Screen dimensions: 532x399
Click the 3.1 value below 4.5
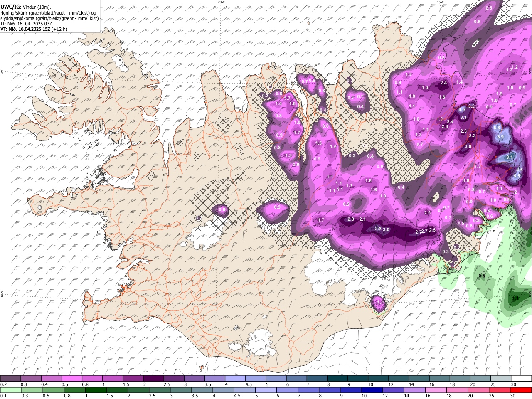click(x=463, y=118)
